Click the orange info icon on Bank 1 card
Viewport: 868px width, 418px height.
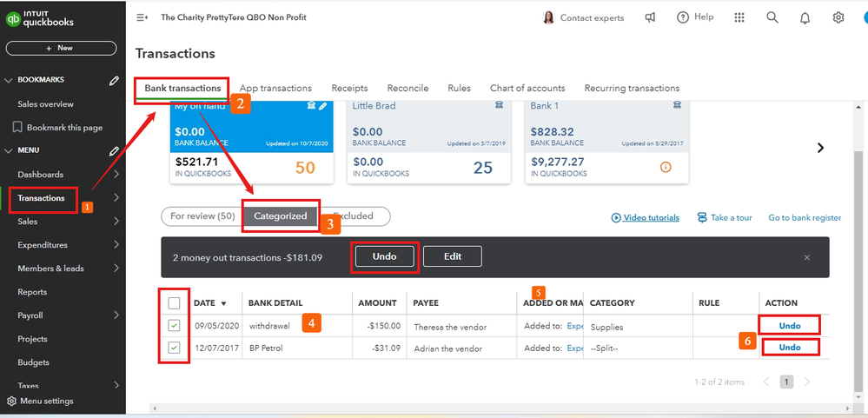coord(666,167)
